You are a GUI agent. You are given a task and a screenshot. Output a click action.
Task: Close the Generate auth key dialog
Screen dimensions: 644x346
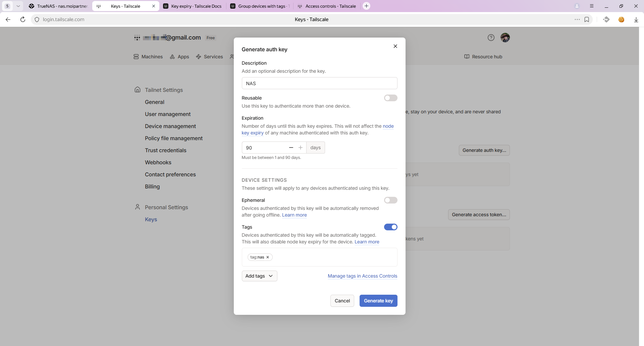[x=395, y=46]
